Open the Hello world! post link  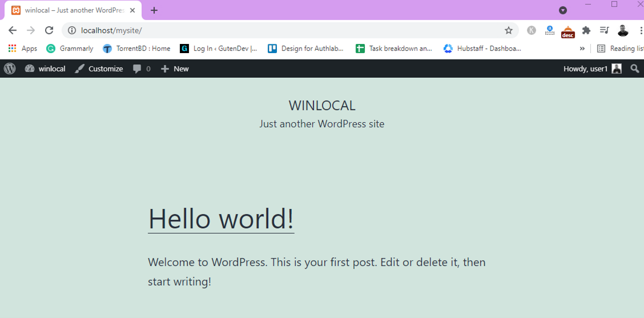pyautogui.click(x=221, y=219)
